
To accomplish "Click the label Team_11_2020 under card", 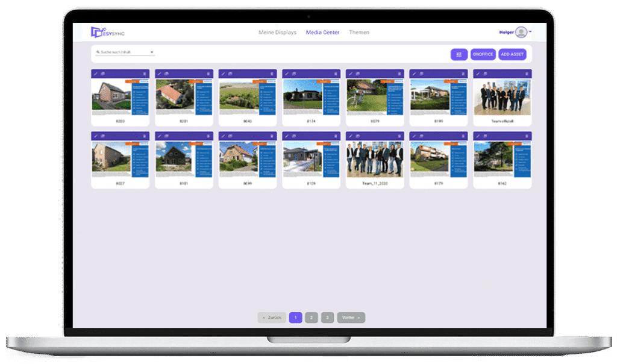I will (375, 183).
